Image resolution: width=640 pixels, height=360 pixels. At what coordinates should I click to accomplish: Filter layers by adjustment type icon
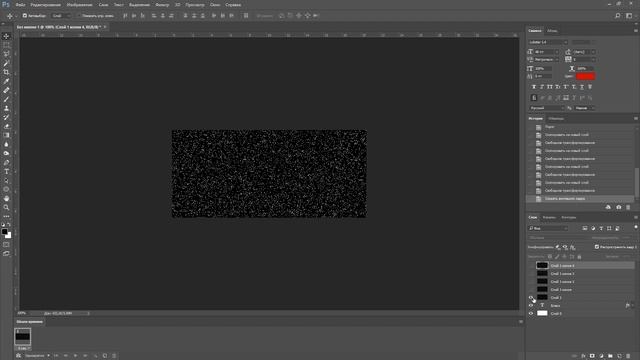(593, 228)
